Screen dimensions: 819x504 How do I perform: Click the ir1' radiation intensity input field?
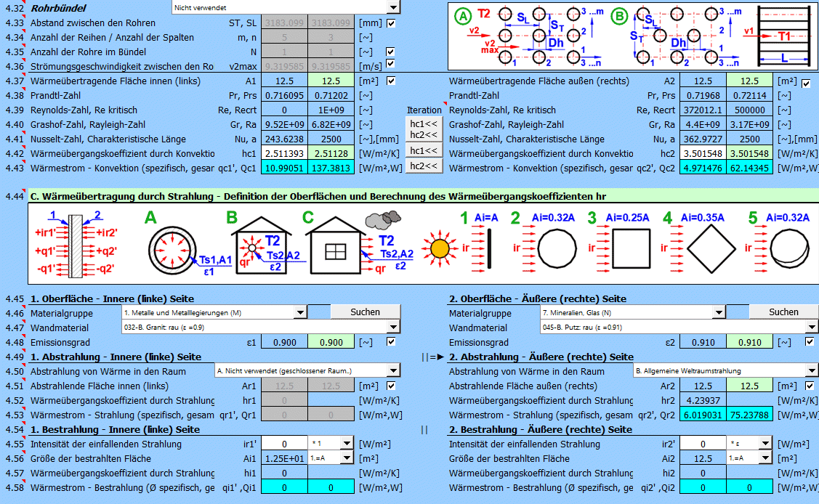point(284,444)
